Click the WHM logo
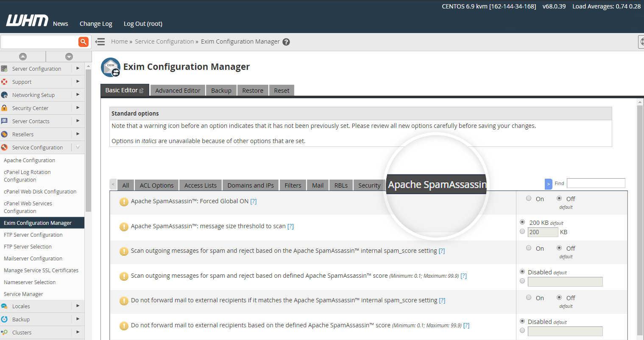 tap(27, 21)
